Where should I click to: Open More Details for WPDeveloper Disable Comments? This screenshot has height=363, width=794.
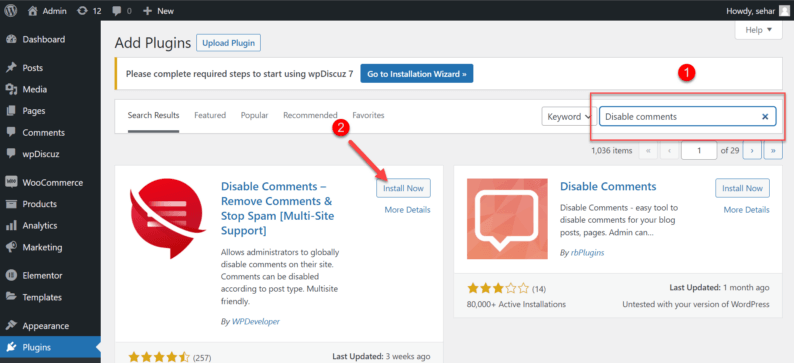[408, 210]
